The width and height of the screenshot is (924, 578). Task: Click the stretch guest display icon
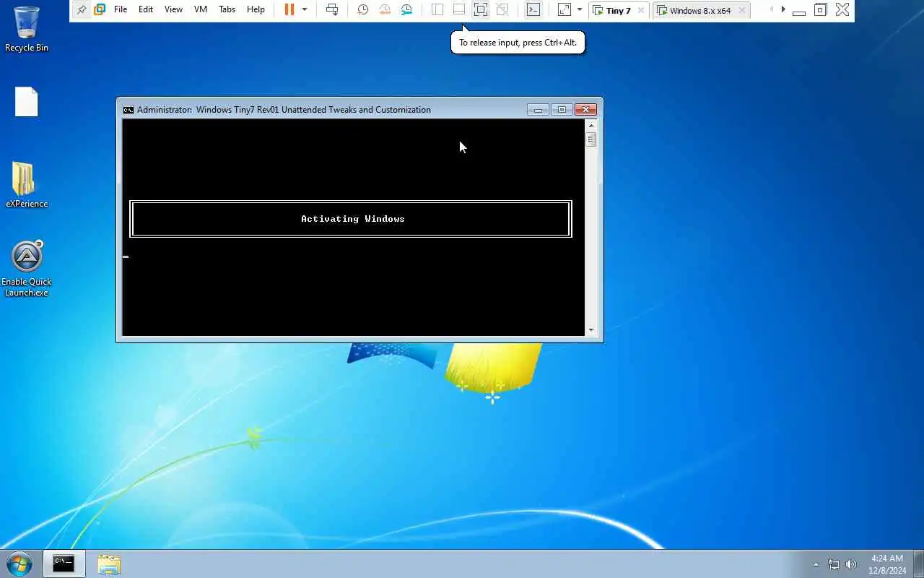pyautogui.click(x=565, y=9)
